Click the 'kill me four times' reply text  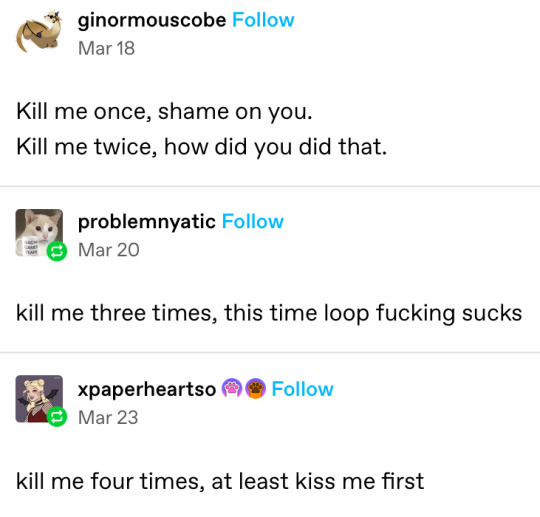coord(220,481)
